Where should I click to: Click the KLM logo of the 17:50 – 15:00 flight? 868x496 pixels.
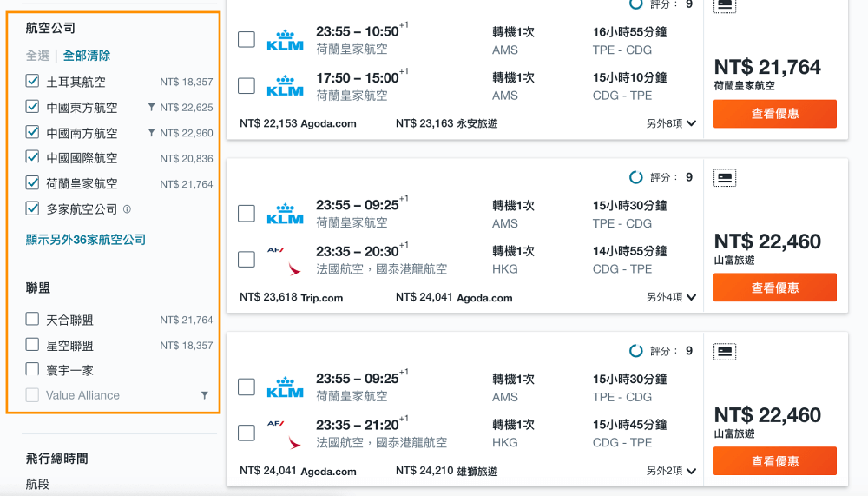click(285, 86)
